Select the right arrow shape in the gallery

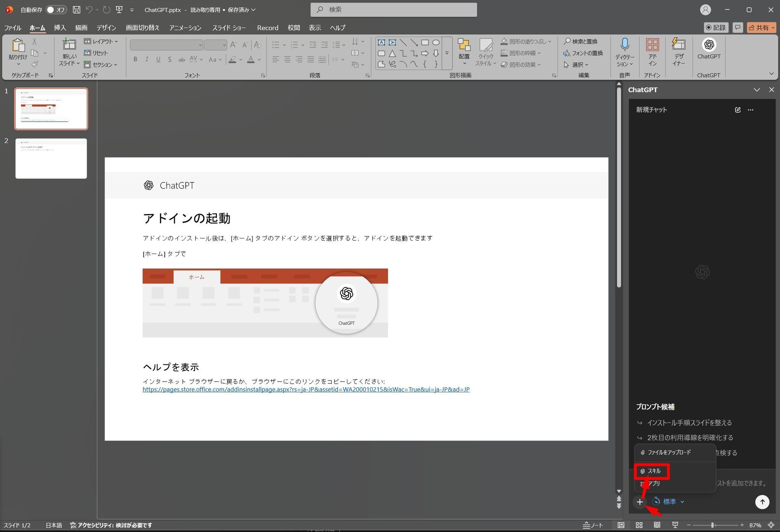coord(425,53)
